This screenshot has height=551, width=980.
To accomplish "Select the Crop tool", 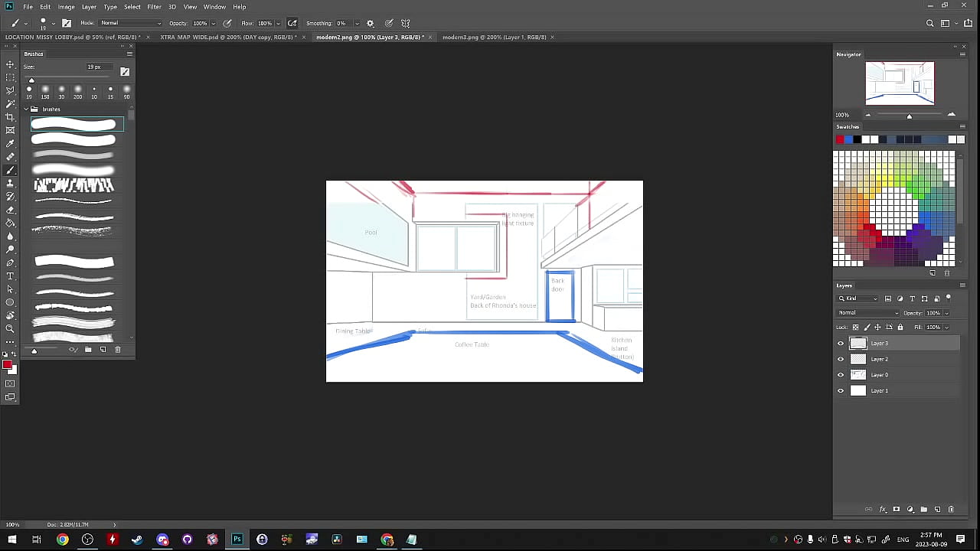I will pyautogui.click(x=10, y=117).
